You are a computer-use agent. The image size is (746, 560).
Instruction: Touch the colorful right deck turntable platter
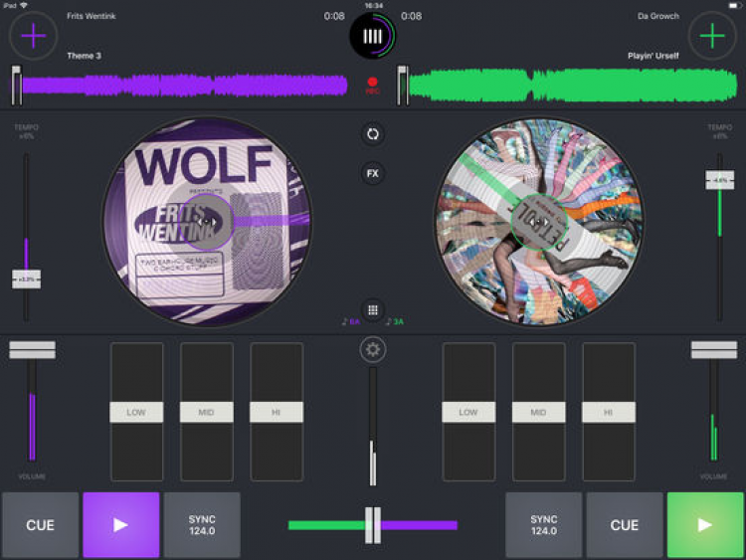pos(538,222)
